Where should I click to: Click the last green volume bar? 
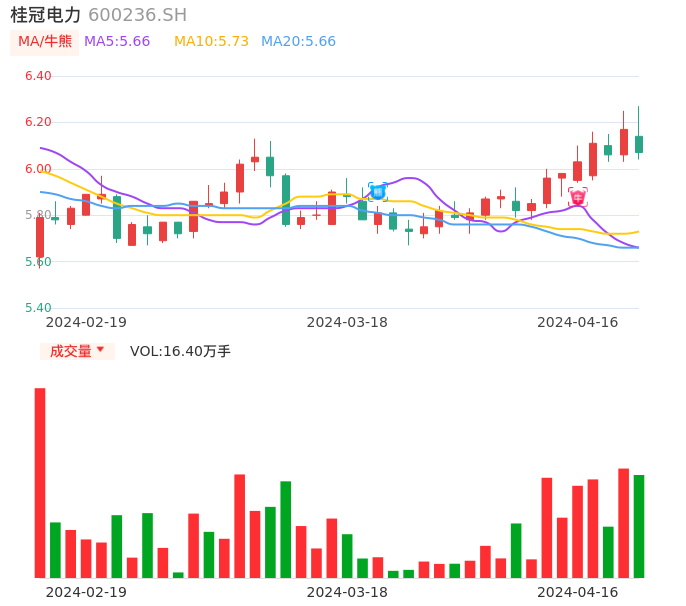[639, 526]
